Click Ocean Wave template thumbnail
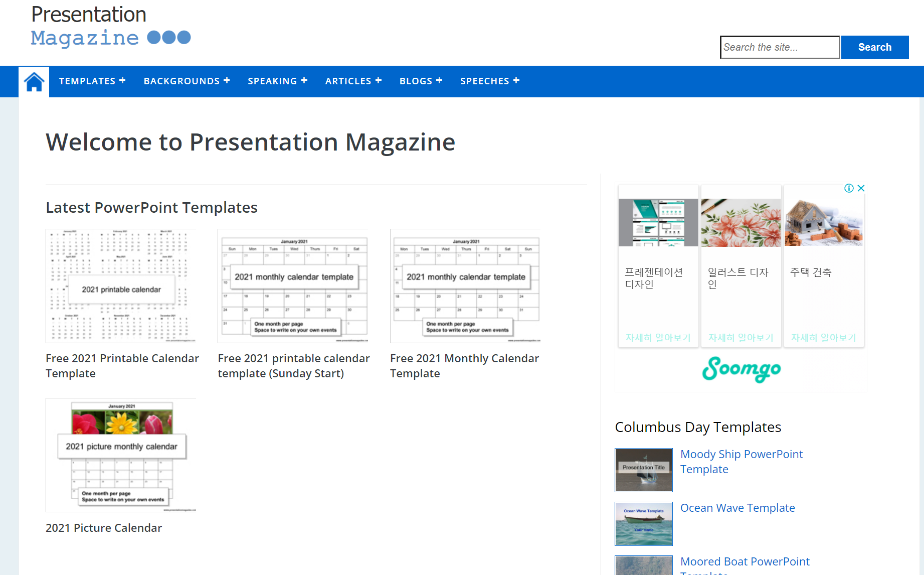The image size is (924, 575). click(644, 524)
